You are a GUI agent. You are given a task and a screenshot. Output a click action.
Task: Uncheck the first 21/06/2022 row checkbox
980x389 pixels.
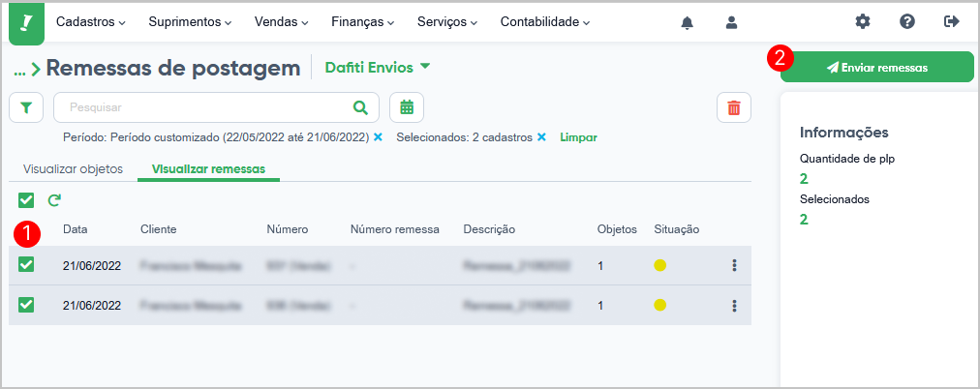[26, 265]
